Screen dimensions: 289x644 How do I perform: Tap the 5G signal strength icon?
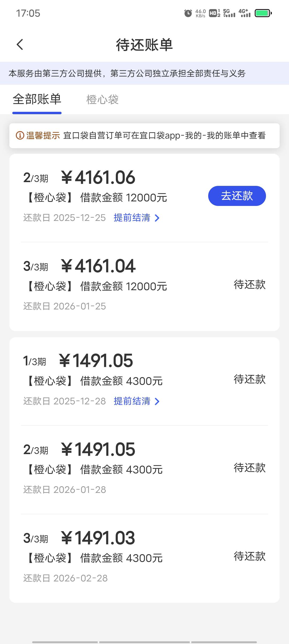pos(229,13)
